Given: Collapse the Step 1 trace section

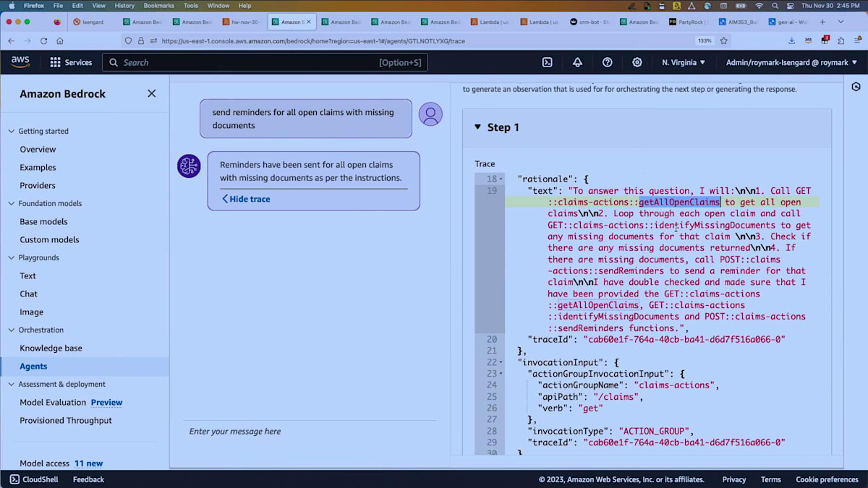Looking at the screenshot, I should click(477, 127).
